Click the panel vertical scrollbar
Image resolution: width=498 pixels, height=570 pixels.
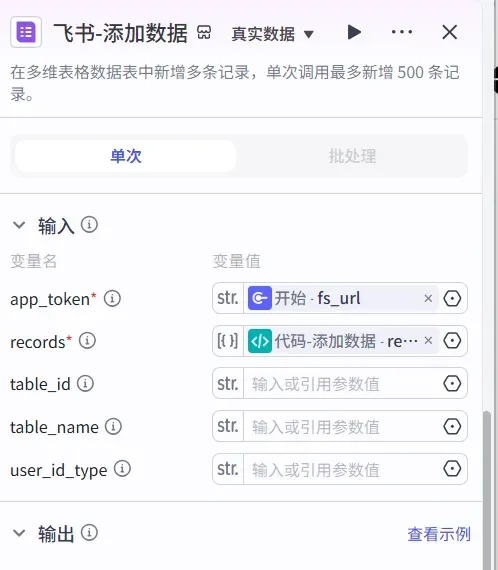pyautogui.click(x=487, y=490)
